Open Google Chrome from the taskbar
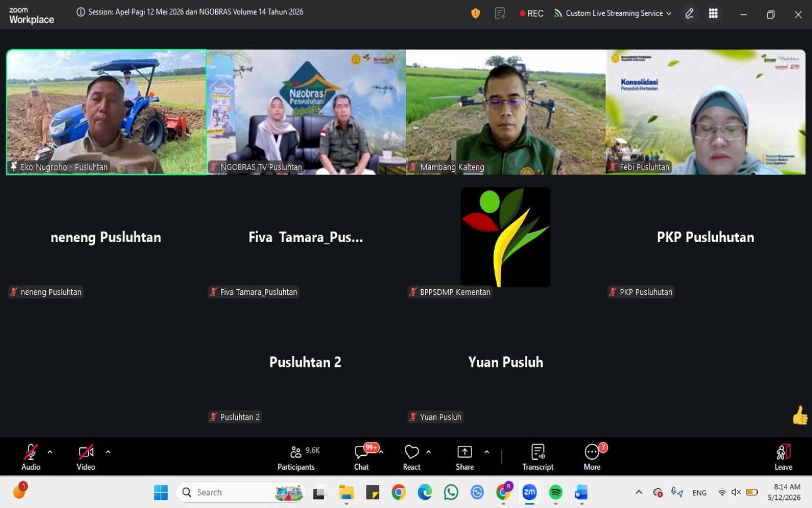The width and height of the screenshot is (812, 508). (x=398, y=492)
